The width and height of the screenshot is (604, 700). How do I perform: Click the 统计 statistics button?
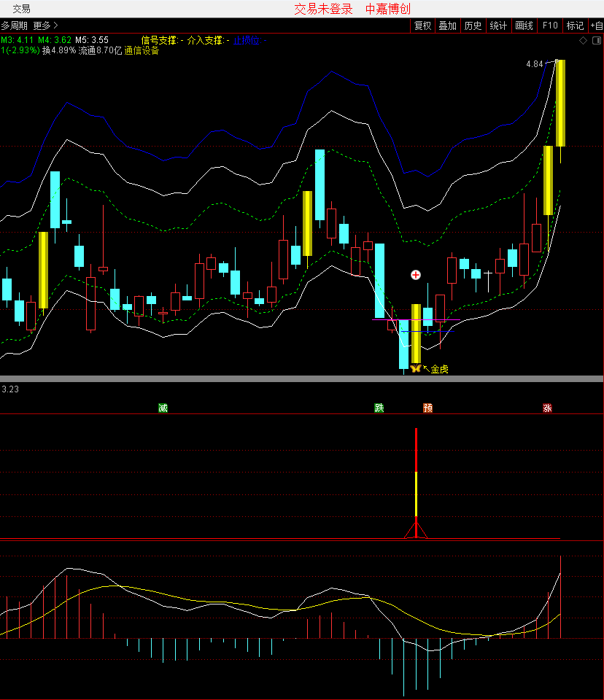pyautogui.click(x=498, y=26)
